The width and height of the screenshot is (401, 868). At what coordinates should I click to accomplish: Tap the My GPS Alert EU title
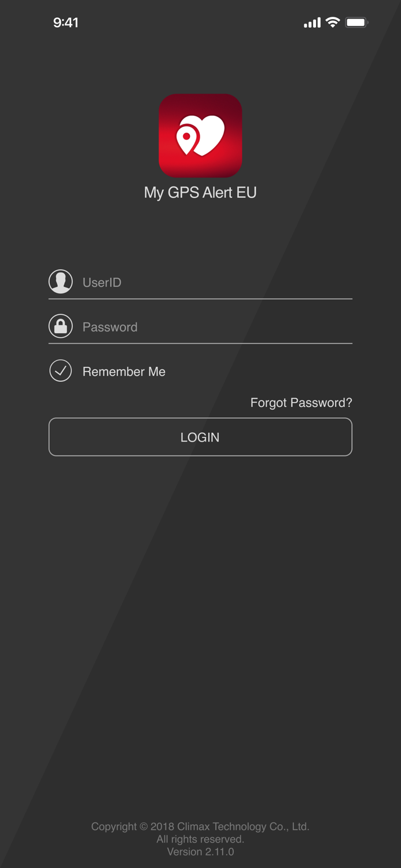point(200,193)
